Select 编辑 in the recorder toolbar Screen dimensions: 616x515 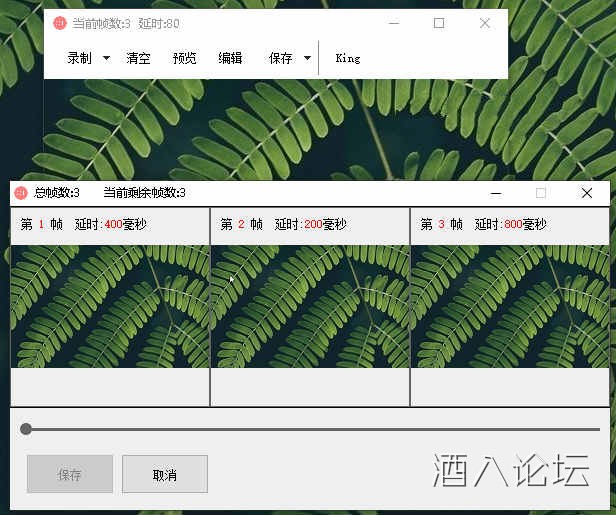(230, 58)
